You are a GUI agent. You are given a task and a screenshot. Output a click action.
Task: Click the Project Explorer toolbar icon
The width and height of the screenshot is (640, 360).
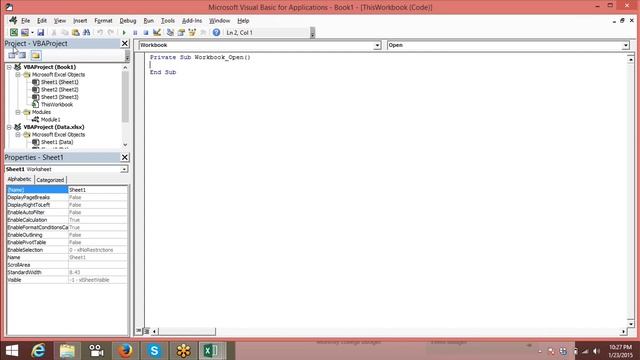[170, 32]
